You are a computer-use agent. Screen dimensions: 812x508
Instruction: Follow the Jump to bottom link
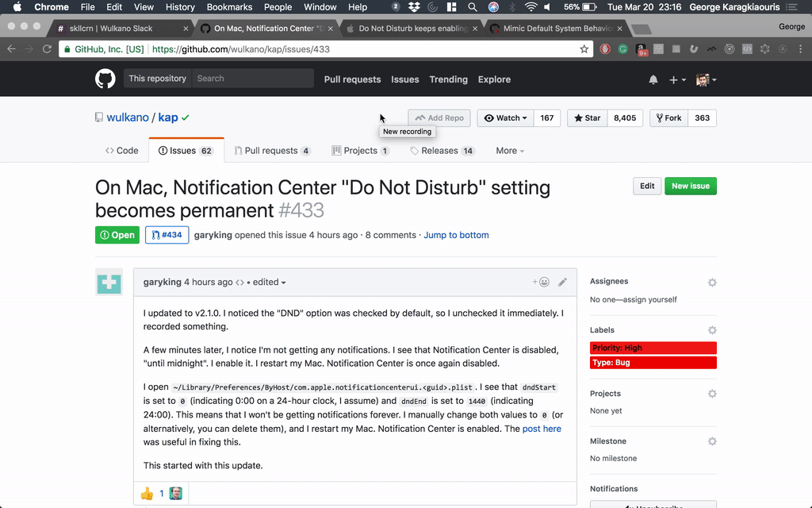coord(456,235)
